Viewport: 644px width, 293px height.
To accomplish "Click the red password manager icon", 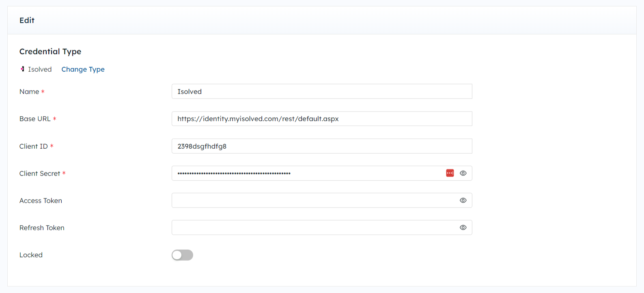I will 450,173.
